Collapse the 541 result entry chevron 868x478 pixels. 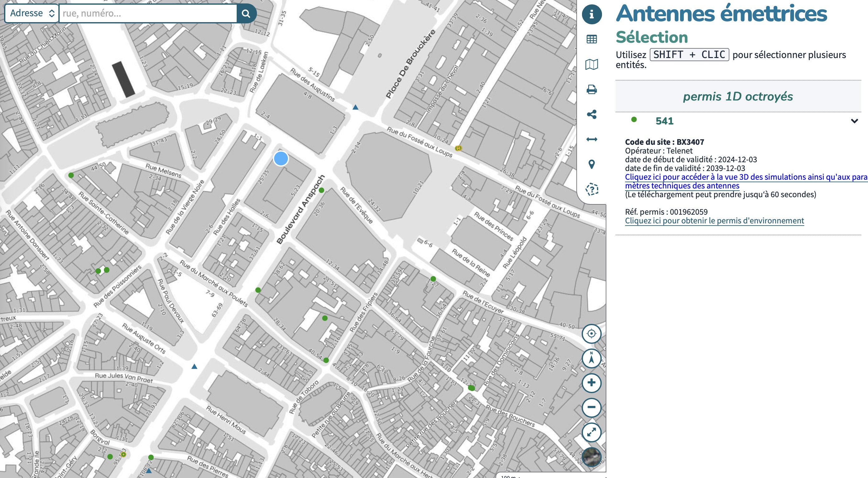pos(854,121)
